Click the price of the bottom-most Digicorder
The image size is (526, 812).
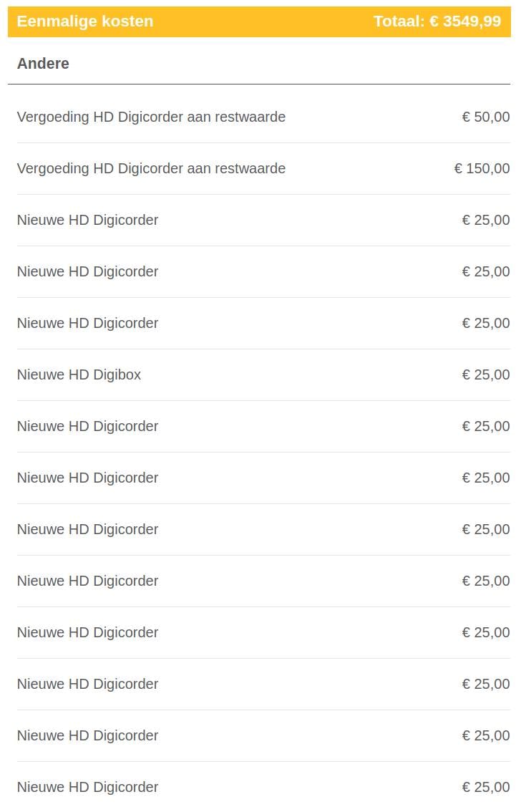coord(486,787)
